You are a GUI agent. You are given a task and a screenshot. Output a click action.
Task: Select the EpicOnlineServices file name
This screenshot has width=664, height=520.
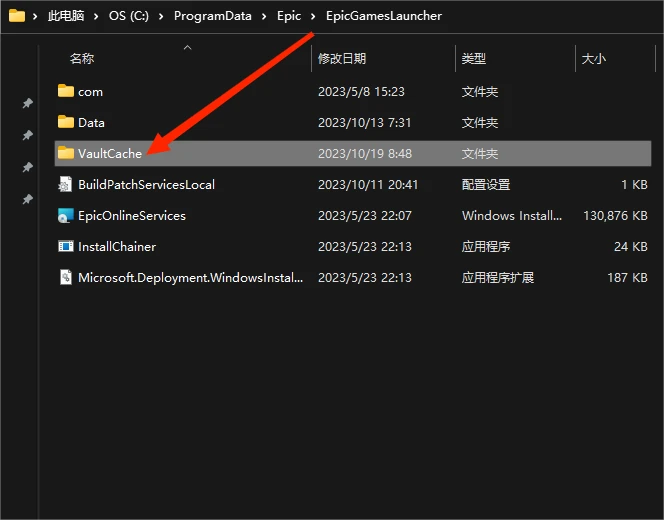click(132, 216)
